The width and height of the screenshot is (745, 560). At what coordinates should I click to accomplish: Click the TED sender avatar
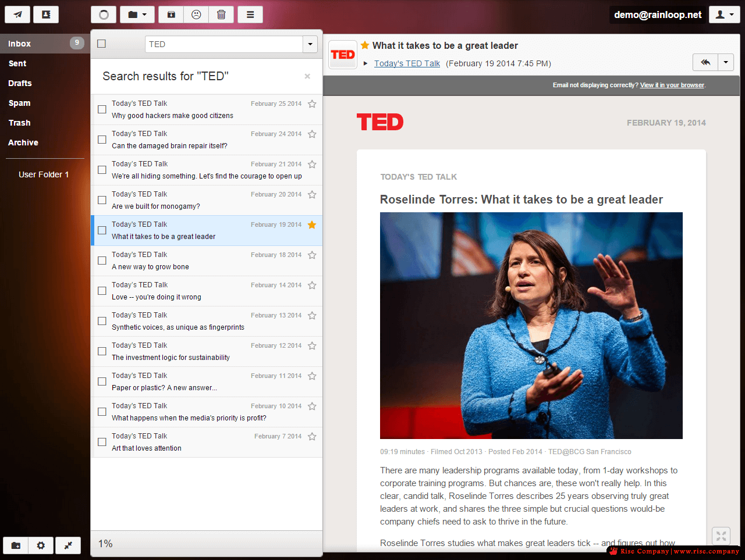(343, 55)
